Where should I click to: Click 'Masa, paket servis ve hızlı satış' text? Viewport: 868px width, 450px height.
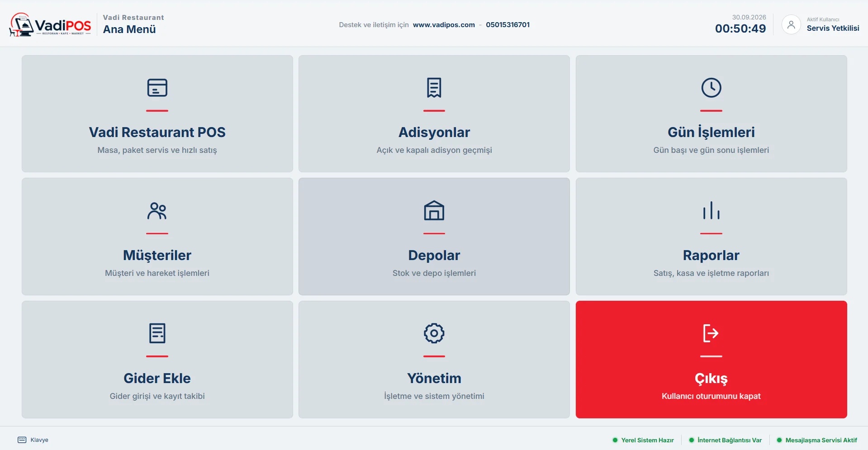pos(157,150)
